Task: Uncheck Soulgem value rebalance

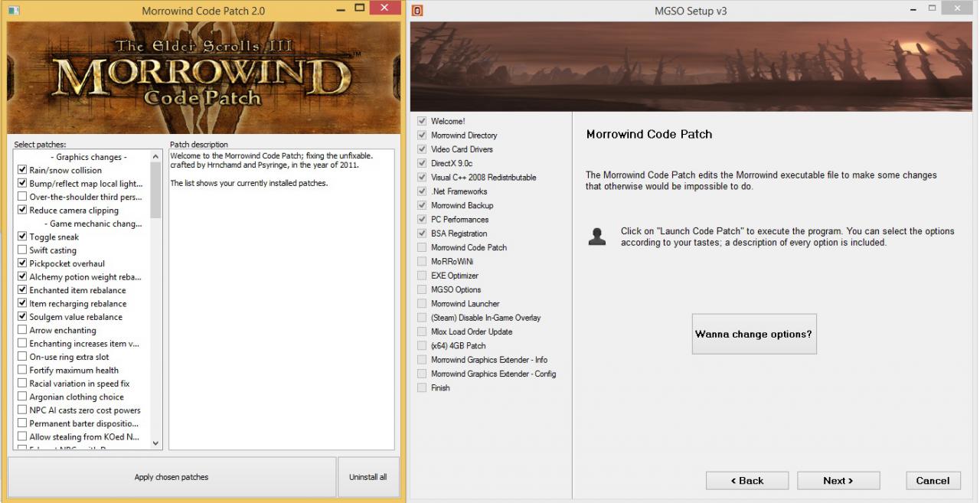Action: (22, 316)
